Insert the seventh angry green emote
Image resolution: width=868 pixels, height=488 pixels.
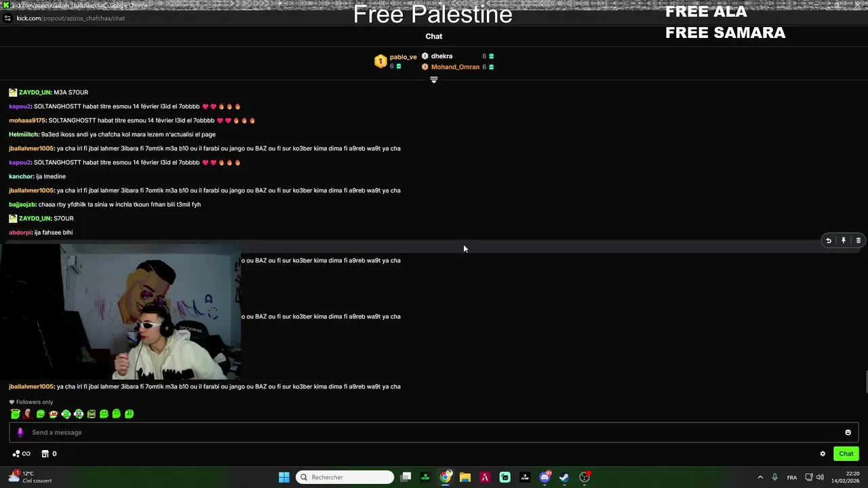(x=91, y=413)
